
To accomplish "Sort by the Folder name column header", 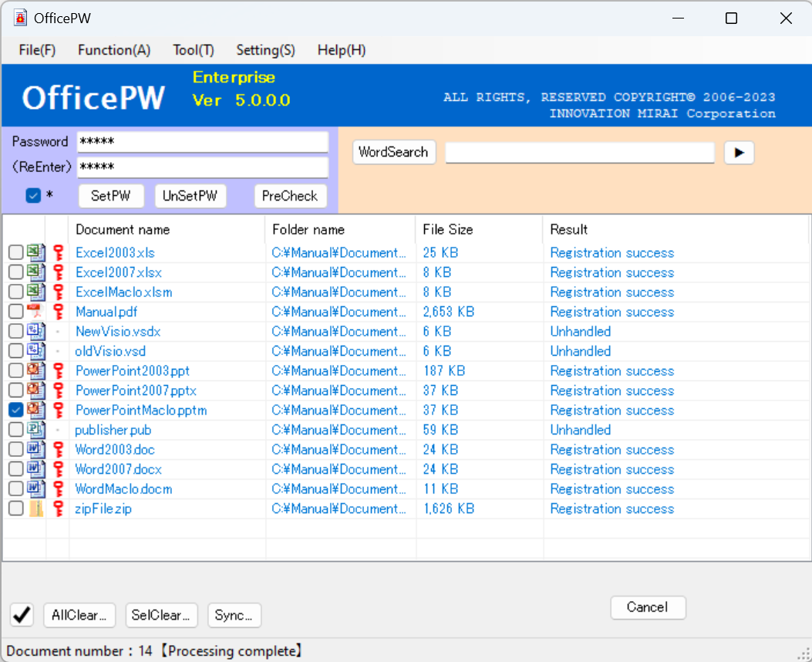I will [340, 229].
